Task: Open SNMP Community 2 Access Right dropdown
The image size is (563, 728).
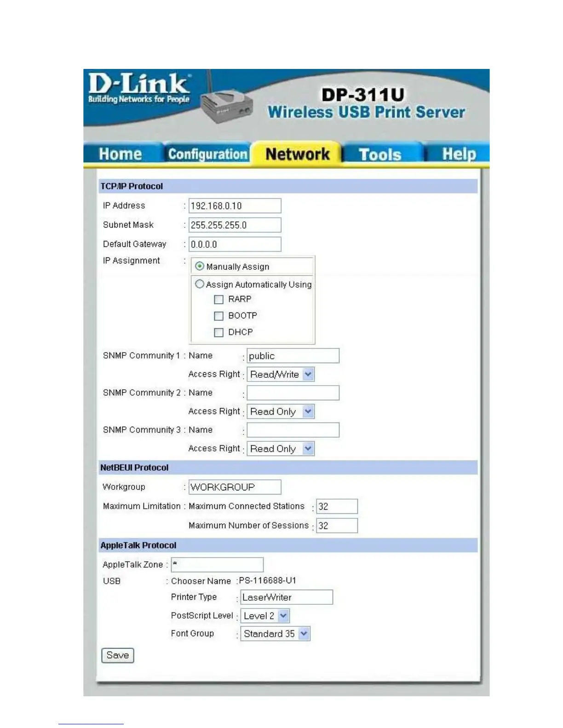Action: [281, 412]
